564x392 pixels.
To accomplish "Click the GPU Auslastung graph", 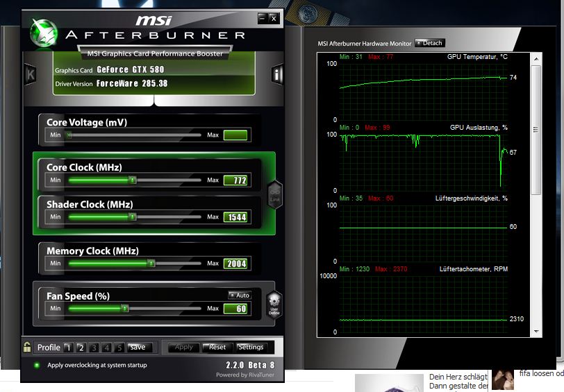I will 424,162.
